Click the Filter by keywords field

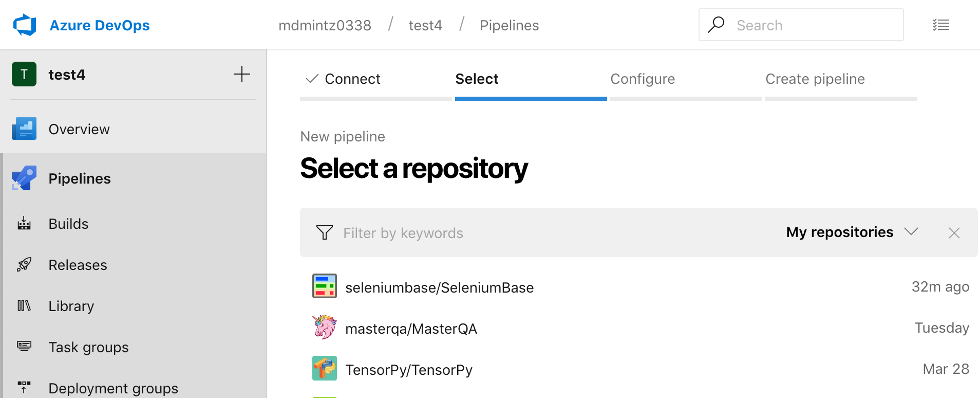pos(514,233)
